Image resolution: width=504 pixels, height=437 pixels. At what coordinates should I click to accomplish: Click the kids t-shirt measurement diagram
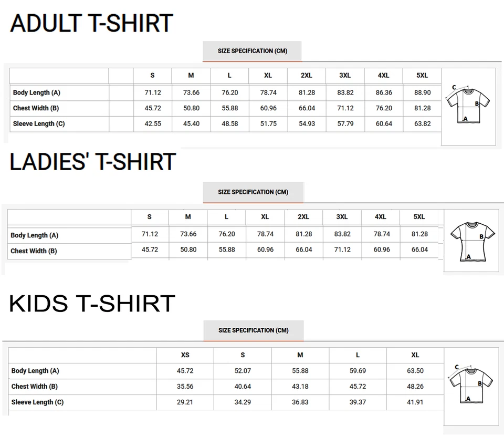coord(472,383)
